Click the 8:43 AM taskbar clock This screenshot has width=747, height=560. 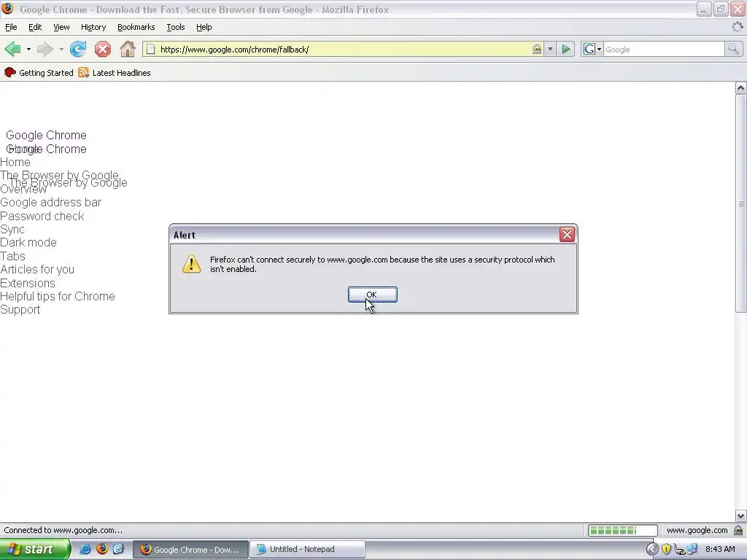coord(720,550)
